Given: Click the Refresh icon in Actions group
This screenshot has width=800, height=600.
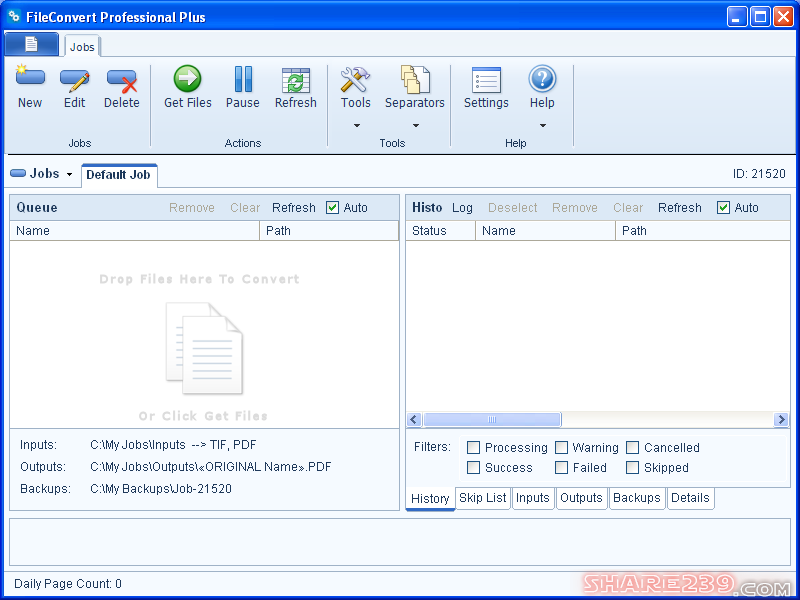Looking at the screenshot, I should (296, 80).
